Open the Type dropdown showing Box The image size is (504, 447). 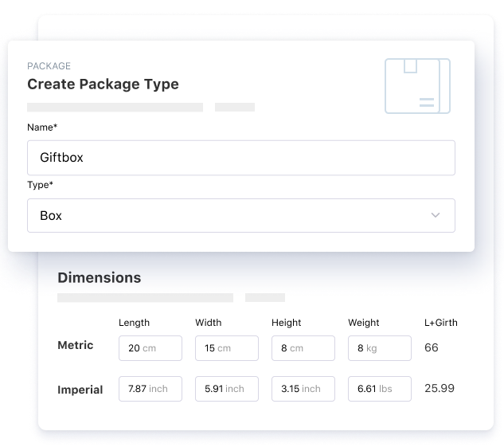tap(241, 215)
